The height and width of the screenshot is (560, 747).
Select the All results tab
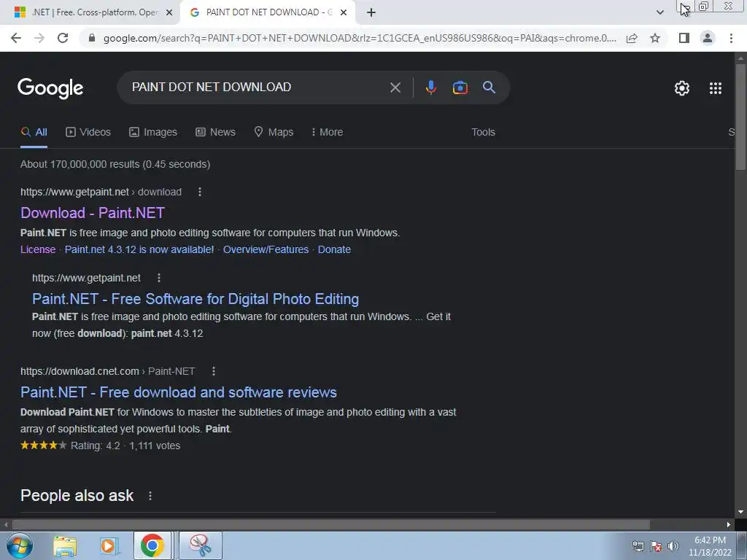tap(34, 132)
